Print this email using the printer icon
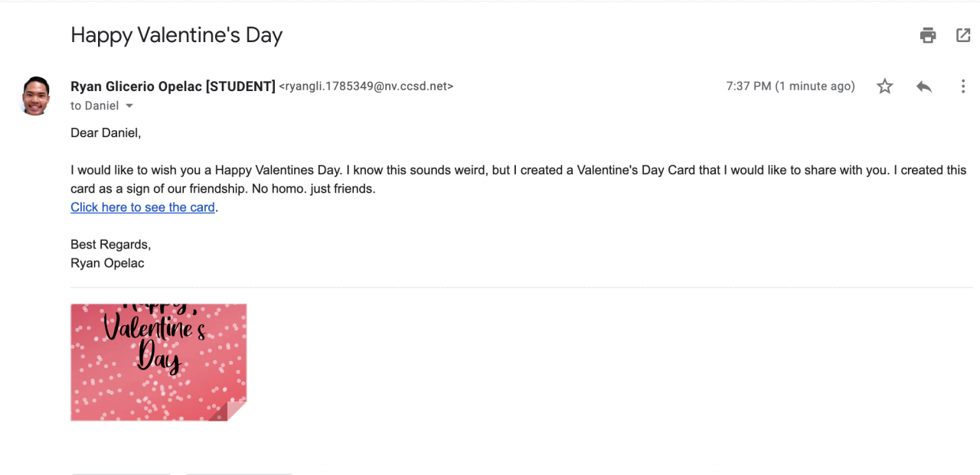 [x=928, y=35]
